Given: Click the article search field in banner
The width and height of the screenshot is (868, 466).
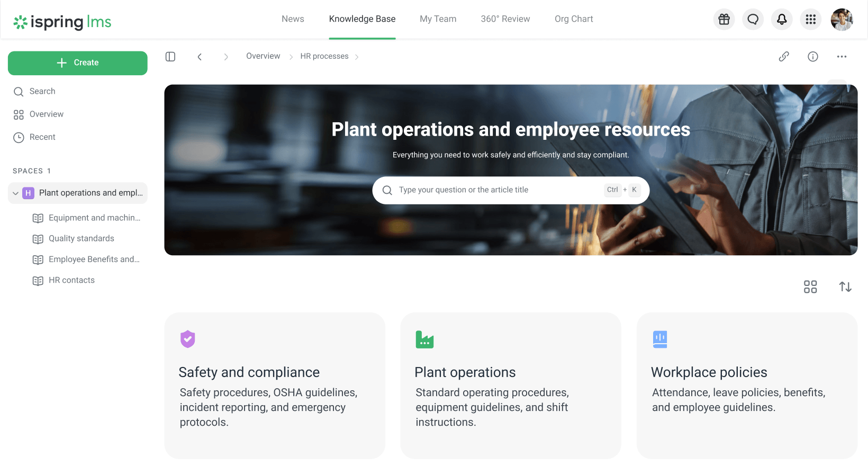Looking at the screenshot, I should tap(498, 190).
